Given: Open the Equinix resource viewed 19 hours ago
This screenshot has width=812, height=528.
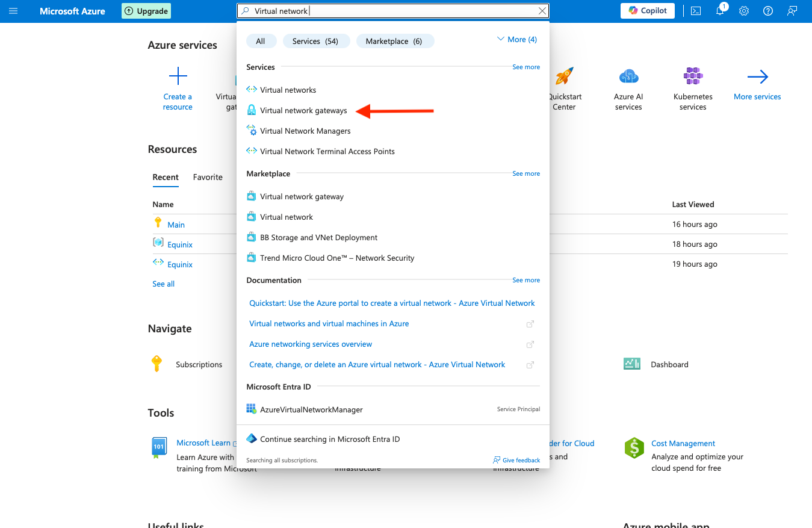Looking at the screenshot, I should coord(180,264).
